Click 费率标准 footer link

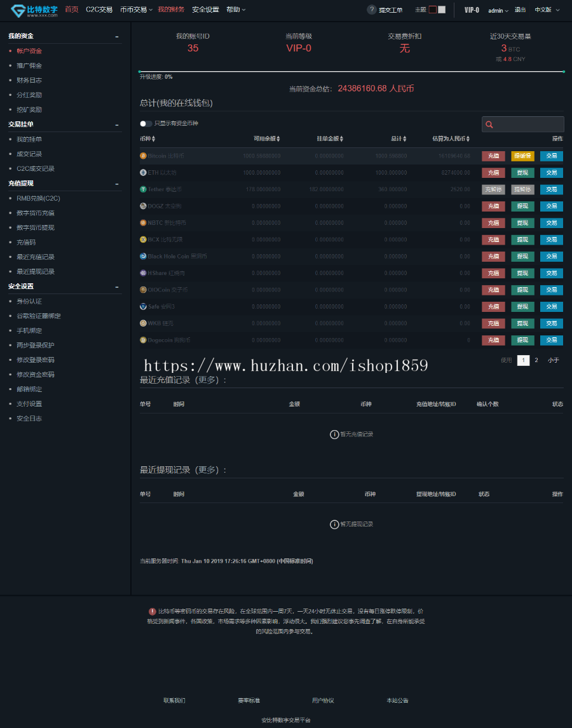pos(249,701)
